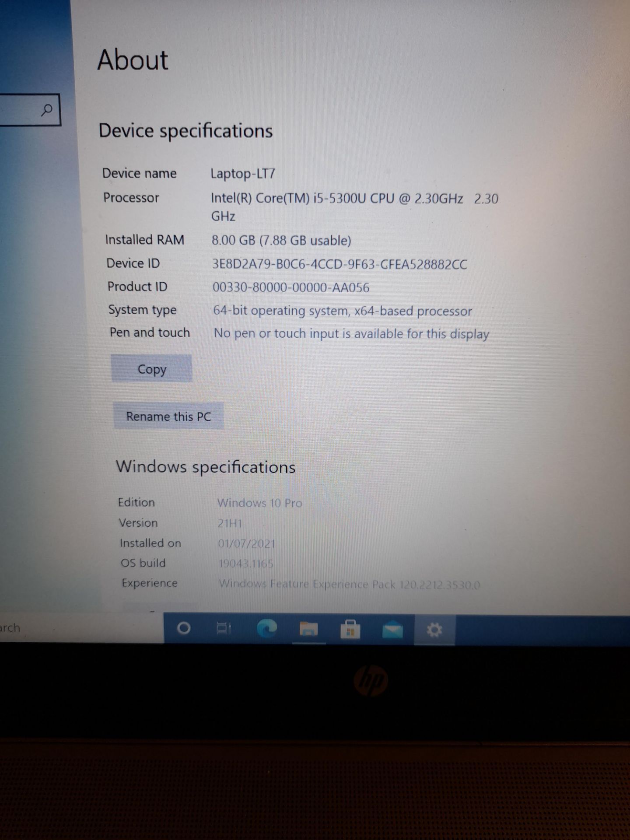Select OS build value 19043.1165
This screenshot has width=630, height=840.
coord(246,564)
